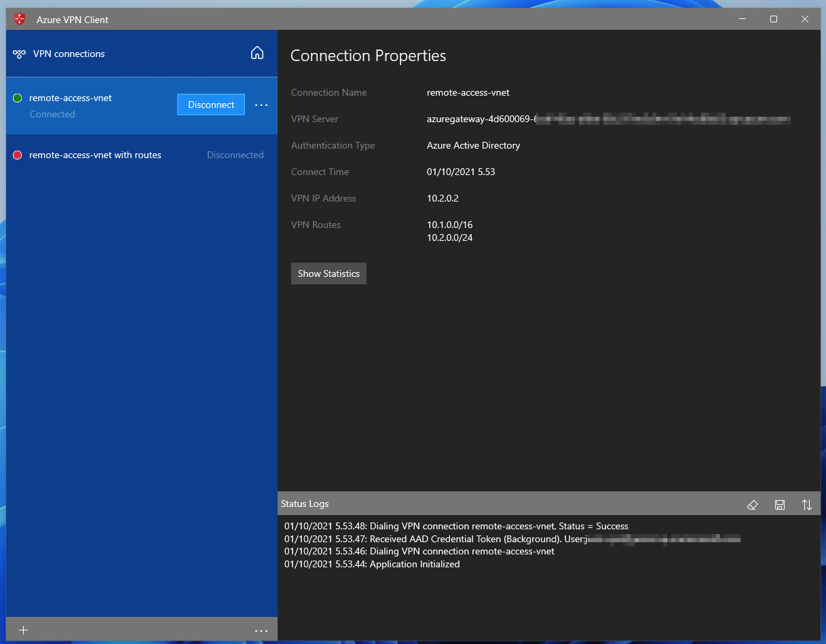The image size is (826, 644).
Task: Click the 'Connection Properties' heading
Action: tap(369, 56)
